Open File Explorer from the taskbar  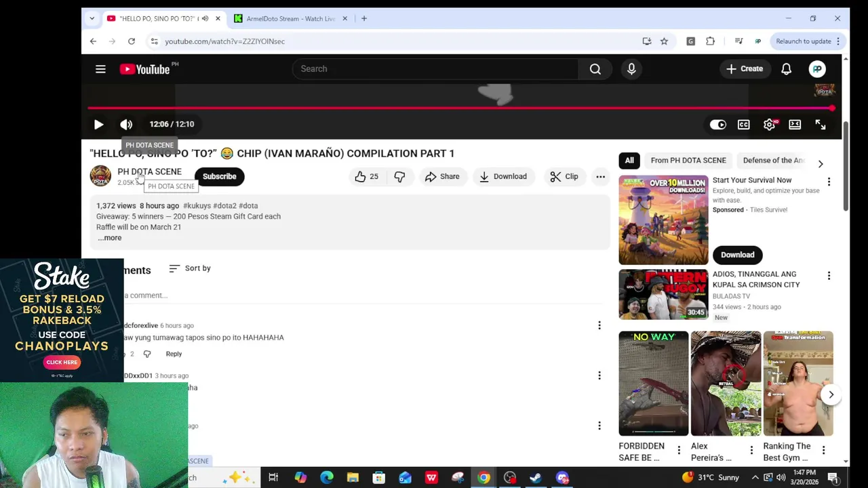point(353,478)
